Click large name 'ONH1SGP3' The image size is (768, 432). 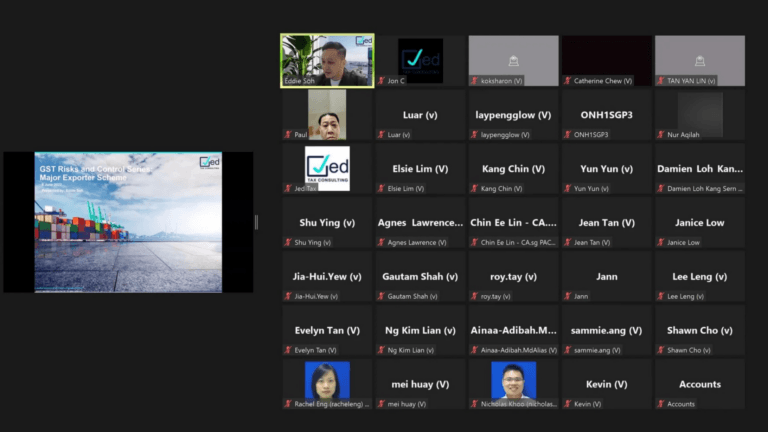click(x=606, y=115)
